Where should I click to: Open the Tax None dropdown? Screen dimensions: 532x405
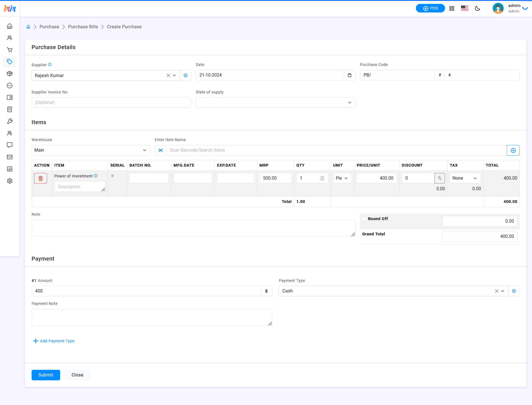[465, 178]
